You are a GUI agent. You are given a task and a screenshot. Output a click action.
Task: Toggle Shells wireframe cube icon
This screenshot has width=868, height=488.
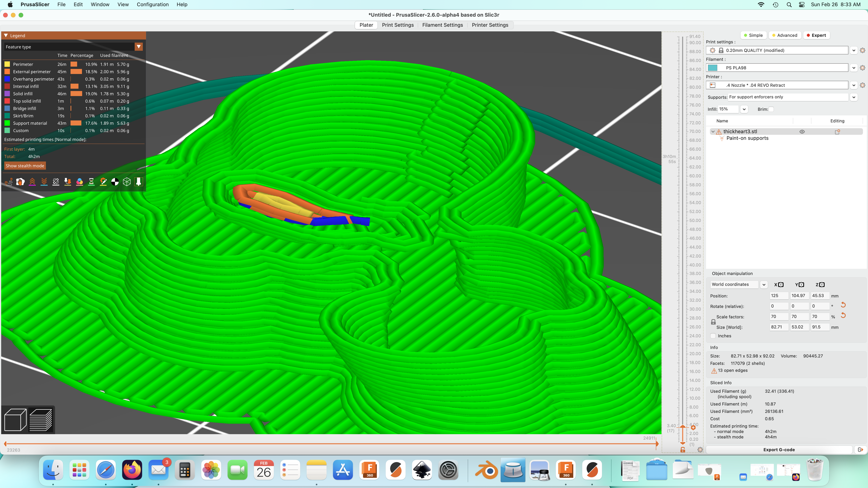click(127, 182)
